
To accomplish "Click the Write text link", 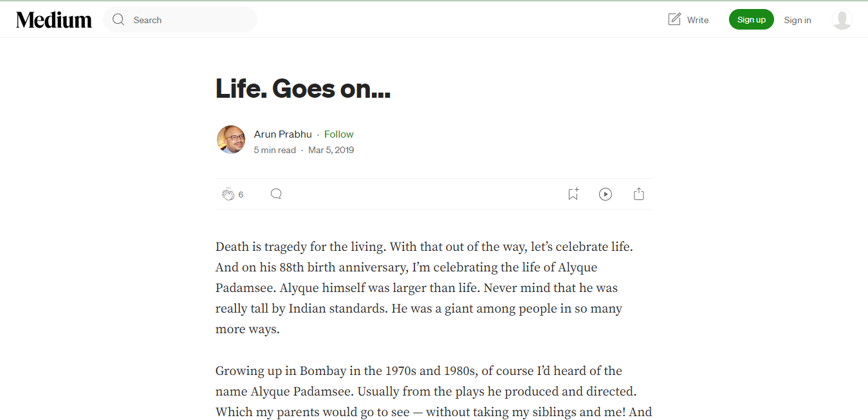I will 697,20.
